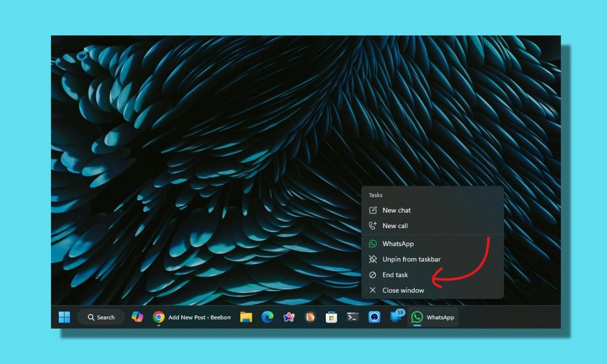Click the WhatsApp taskbar icon
This screenshot has height=364, width=607.
point(416,317)
